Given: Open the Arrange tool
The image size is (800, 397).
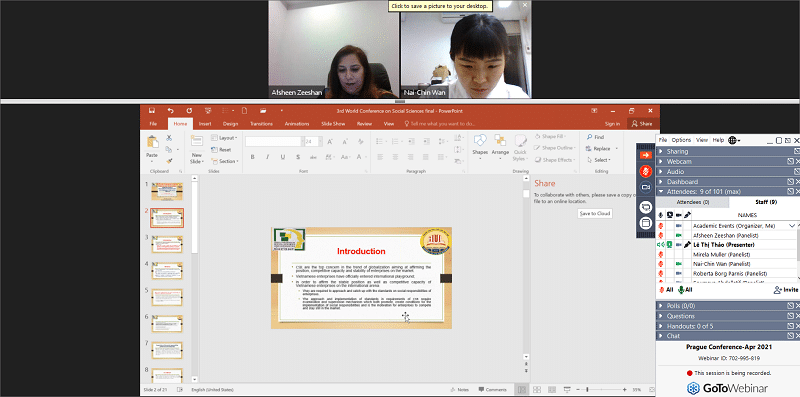Looking at the screenshot, I should tap(501, 146).
